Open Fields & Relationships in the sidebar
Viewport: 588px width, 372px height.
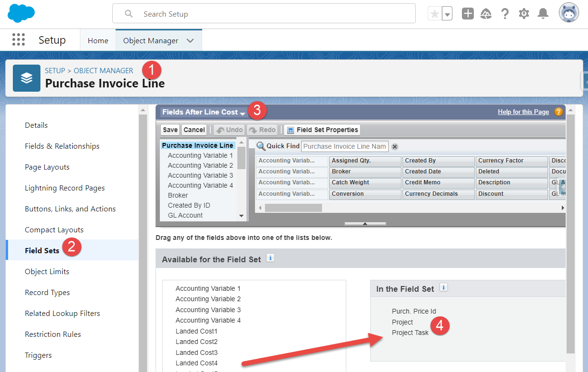click(62, 146)
